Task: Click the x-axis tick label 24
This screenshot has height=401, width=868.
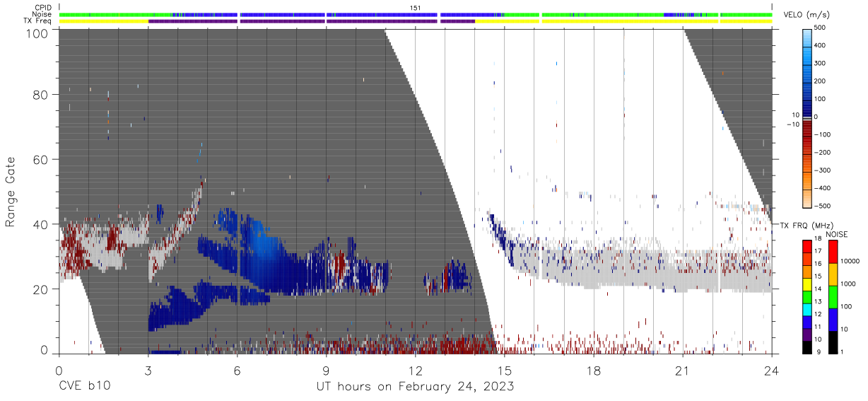Action: click(772, 370)
